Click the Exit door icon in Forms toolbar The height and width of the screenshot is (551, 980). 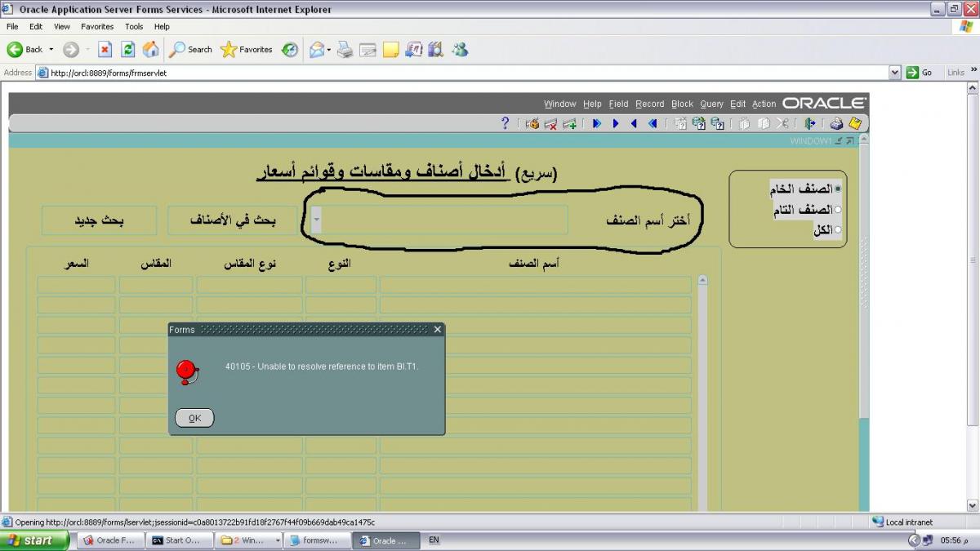click(x=809, y=123)
